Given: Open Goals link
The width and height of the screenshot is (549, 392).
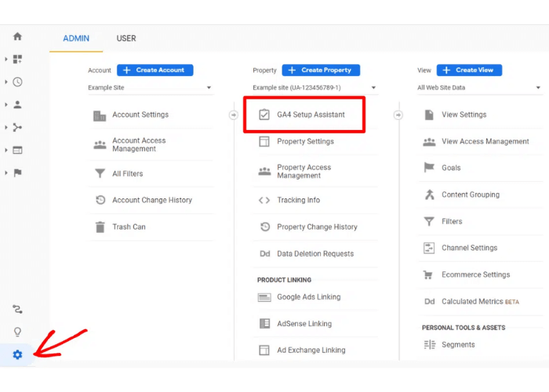Looking at the screenshot, I should [x=451, y=168].
